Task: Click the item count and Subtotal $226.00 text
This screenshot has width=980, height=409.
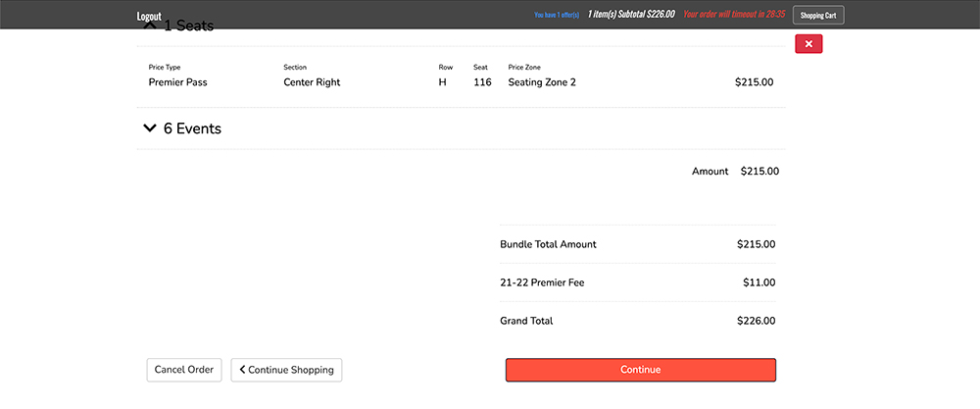Action: (x=631, y=16)
